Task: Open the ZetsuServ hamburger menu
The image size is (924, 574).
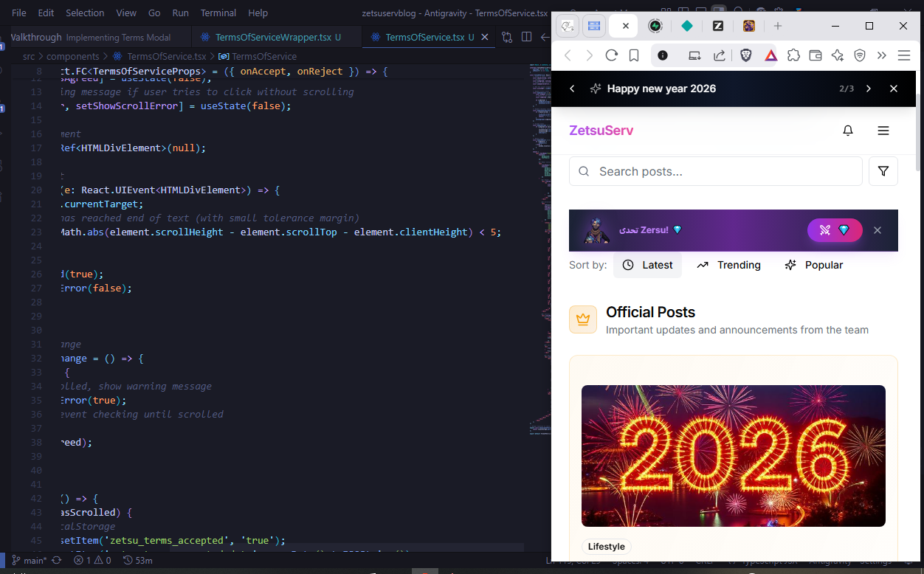Action: click(x=883, y=131)
